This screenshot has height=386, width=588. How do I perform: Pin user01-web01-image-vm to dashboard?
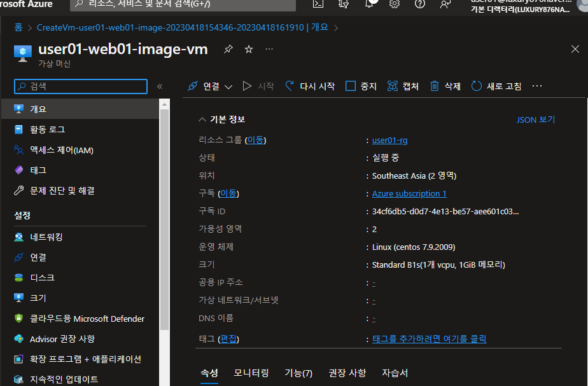(228, 49)
